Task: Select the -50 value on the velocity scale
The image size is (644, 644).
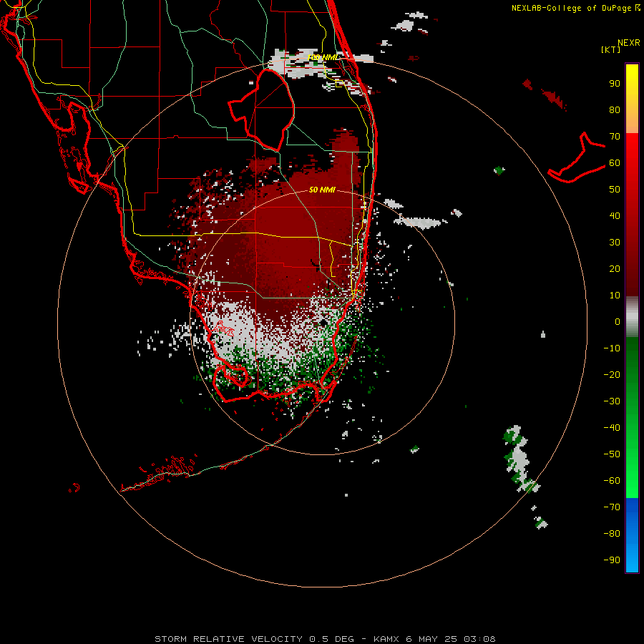Action: coord(612,454)
